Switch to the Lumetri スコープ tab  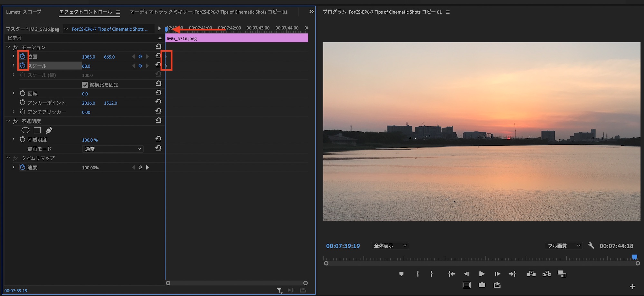click(24, 12)
